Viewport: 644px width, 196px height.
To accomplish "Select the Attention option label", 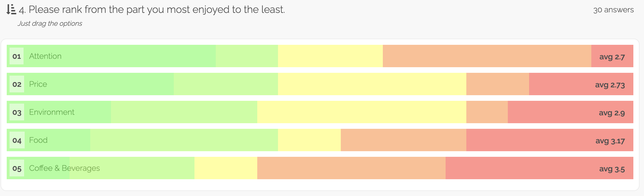I will click(x=45, y=56).
